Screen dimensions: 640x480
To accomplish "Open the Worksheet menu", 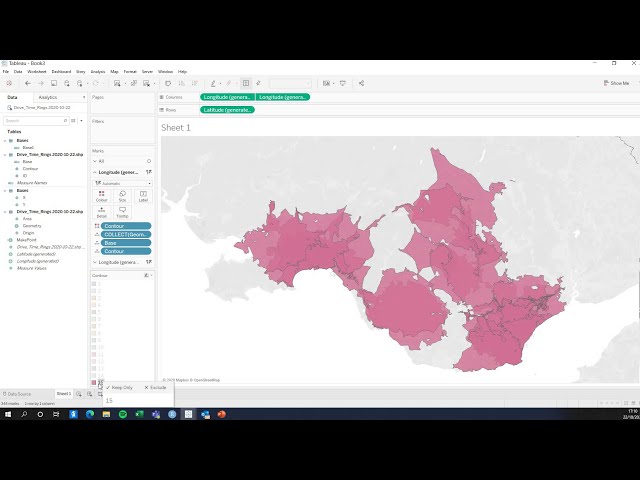I will click(x=37, y=71).
